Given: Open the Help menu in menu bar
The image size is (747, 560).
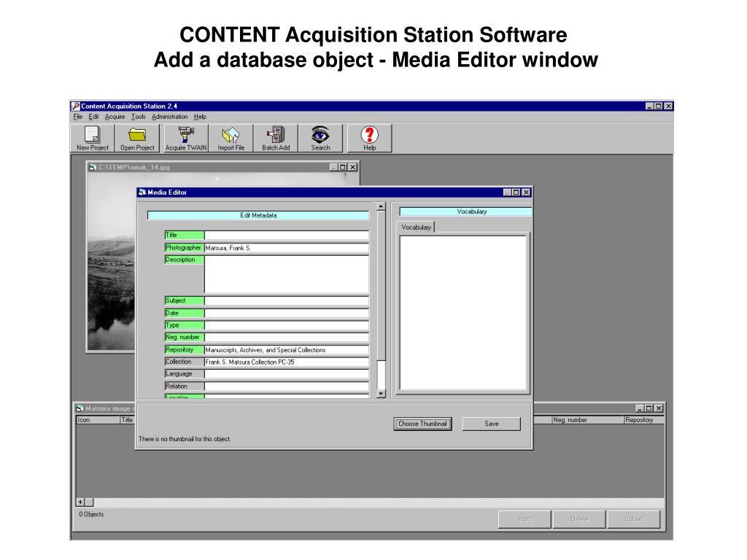Looking at the screenshot, I should click(x=200, y=117).
